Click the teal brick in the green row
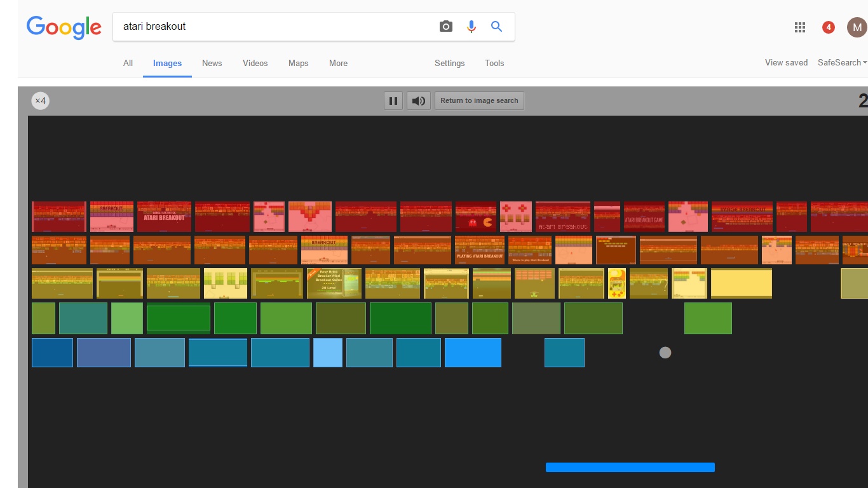The image size is (868, 488). coord(83,318)
